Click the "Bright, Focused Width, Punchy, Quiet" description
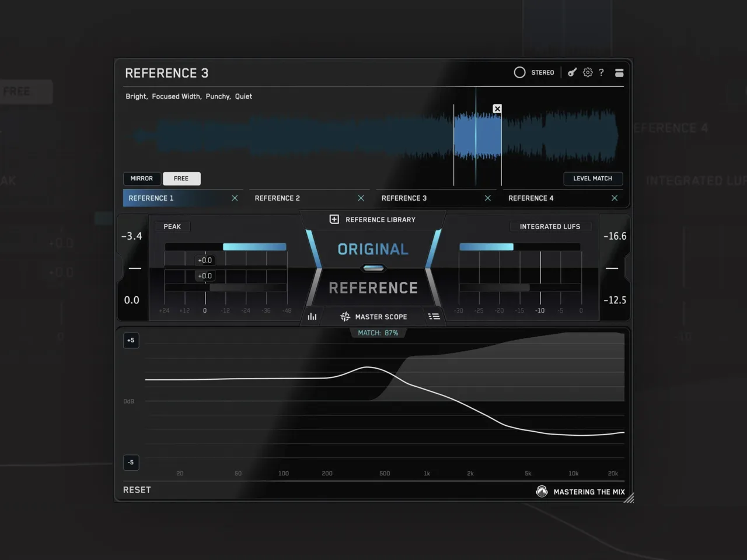This screenshot has height=560, width=747. (x=189, y=96)
